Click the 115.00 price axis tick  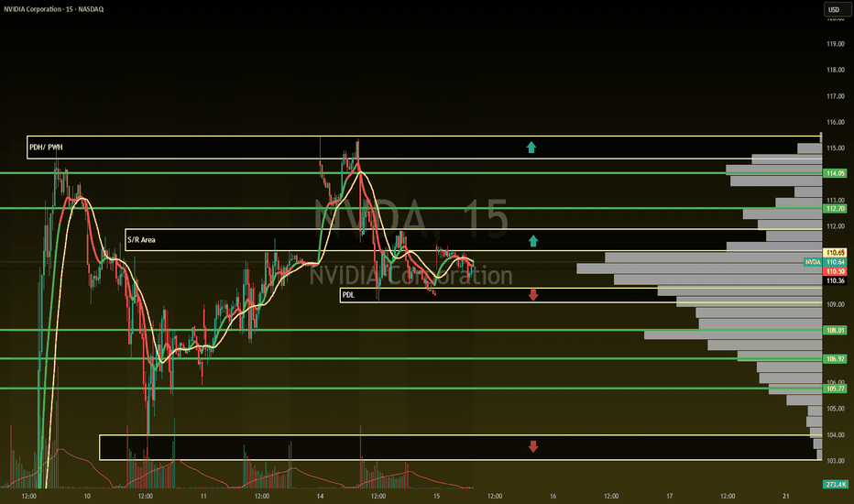tap(836, 148)
